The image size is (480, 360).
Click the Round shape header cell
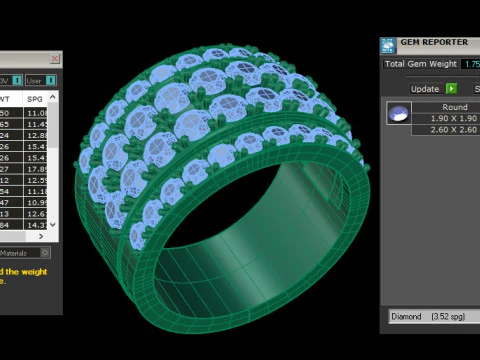(446, 107)
